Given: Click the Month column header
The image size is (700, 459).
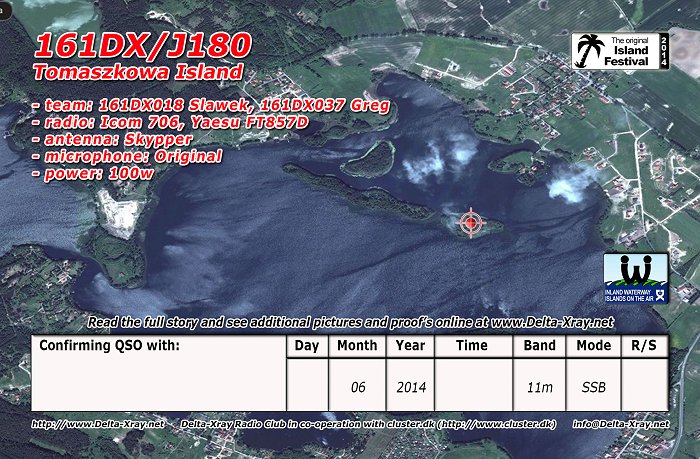Looking at the screenshot, I should [357, 346].
